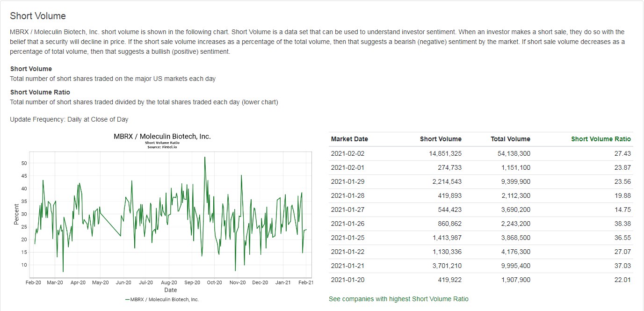The image size is (644, 311).
Task: Click the 'Sep-20' tick label on the chart axis
Action: [x=192, y=282]
